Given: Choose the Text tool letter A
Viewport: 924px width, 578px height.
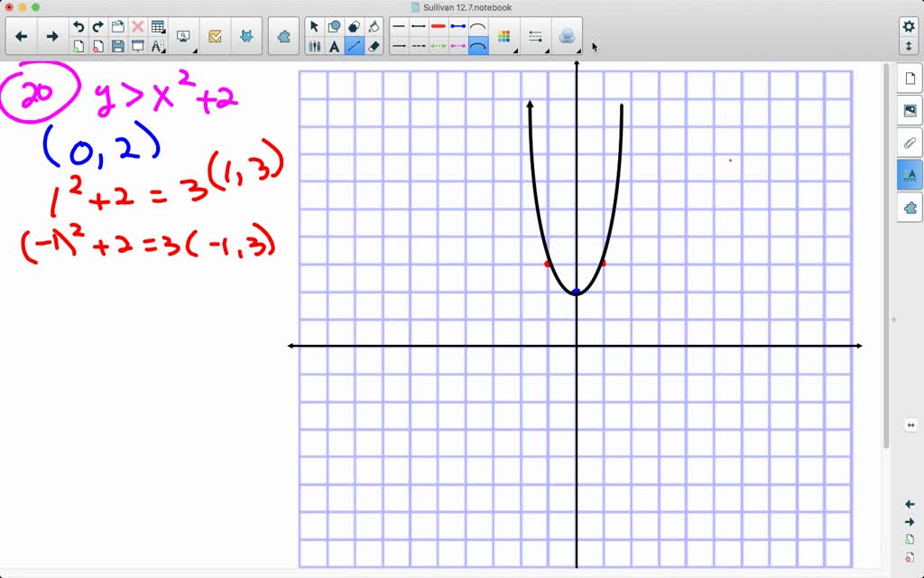Looking at the screenshot, I should [x=334, y=46].
